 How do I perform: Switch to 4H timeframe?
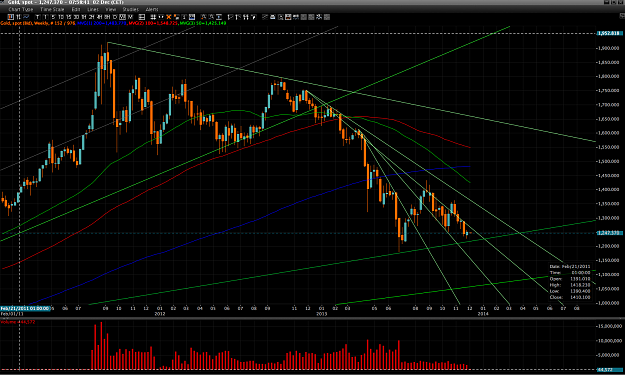[x=100, y=17]
